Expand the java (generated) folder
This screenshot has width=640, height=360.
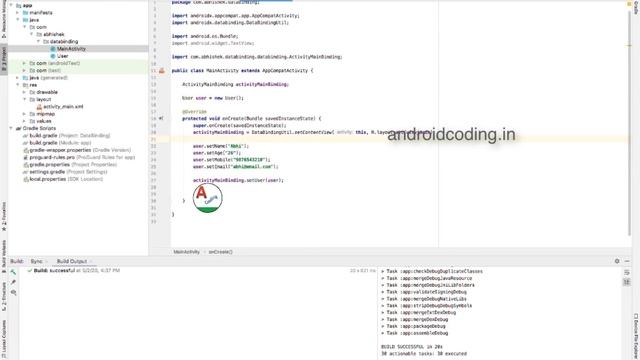pos(18,78)
